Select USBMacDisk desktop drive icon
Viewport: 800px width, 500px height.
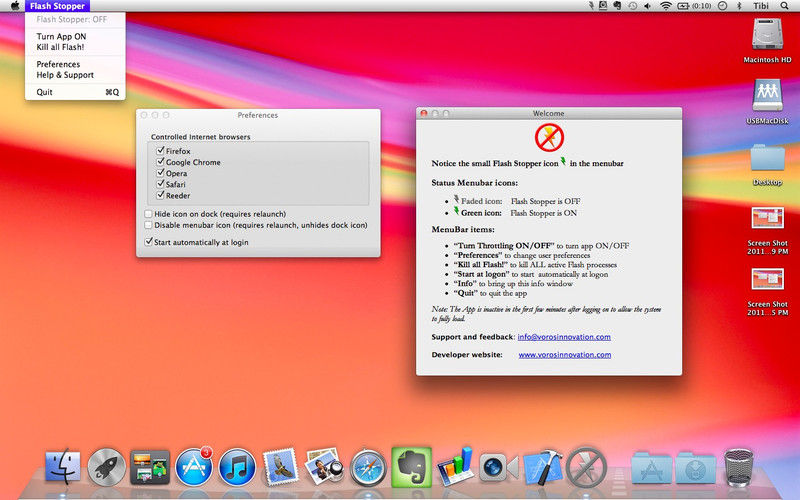767,95
